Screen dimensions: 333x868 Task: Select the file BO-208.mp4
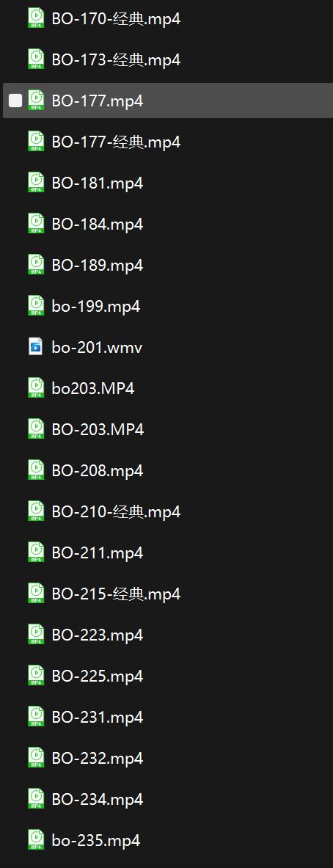tap(98, 470)
